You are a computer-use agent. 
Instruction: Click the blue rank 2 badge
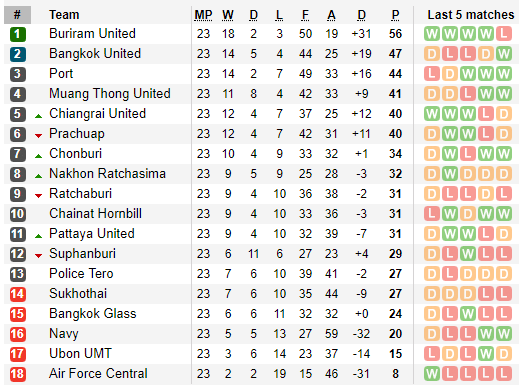click(x=17, y=54)
